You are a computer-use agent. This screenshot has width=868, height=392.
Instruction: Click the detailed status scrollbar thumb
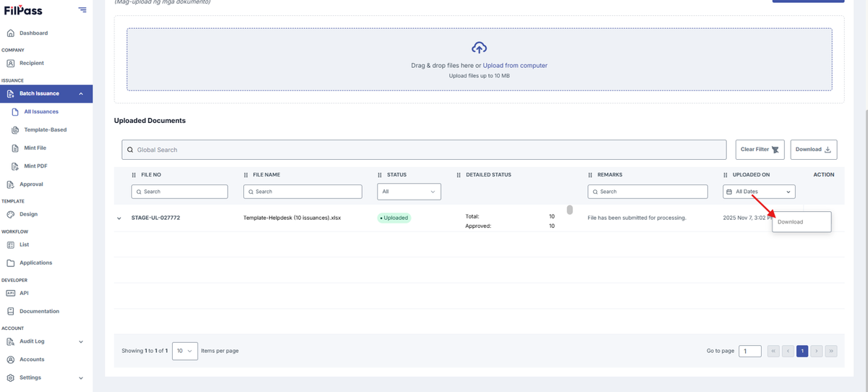pos(569,210)
